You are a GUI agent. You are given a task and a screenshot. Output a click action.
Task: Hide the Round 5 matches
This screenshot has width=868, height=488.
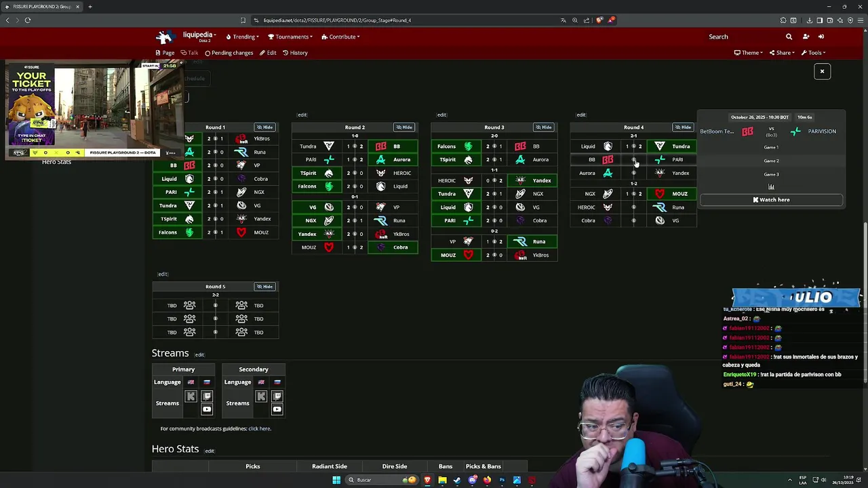264,287
